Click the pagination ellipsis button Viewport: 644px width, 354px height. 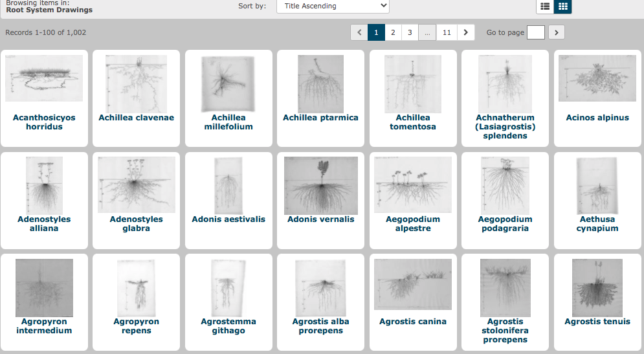coord(427,32)
